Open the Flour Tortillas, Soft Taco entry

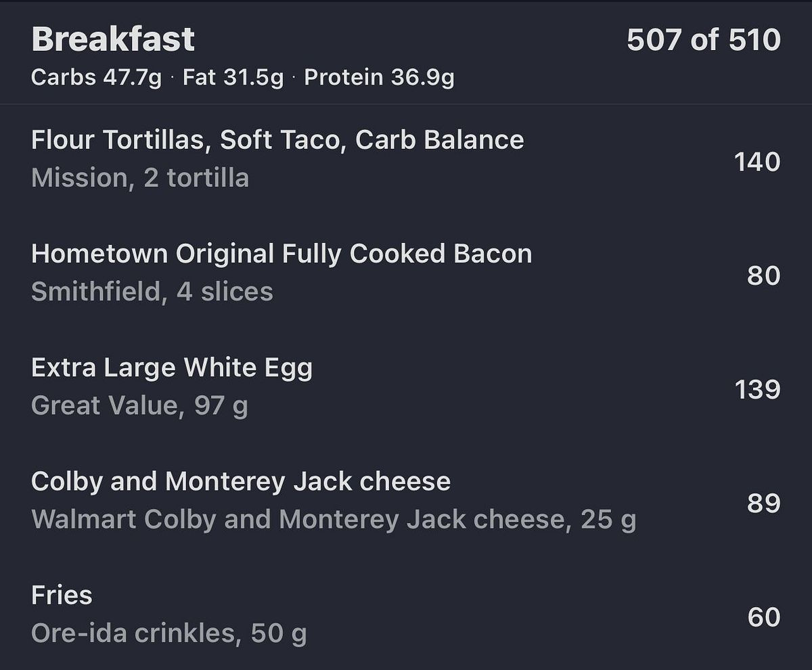(x=277, y=140)
